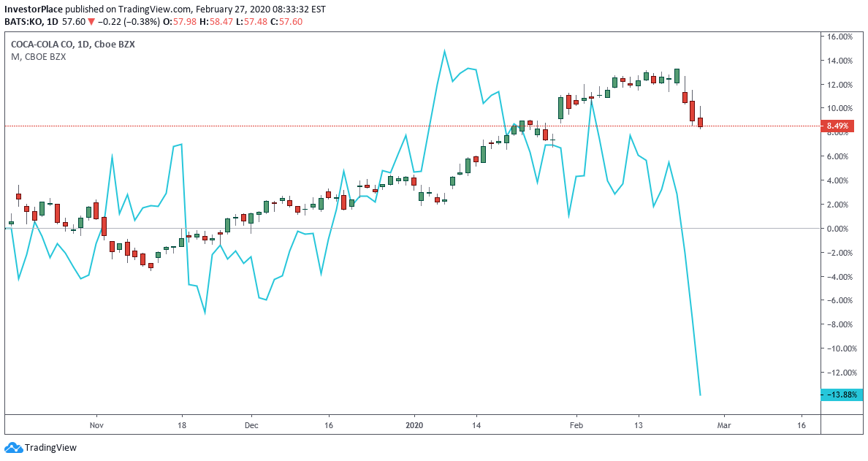Select the 'M, CBOE BZX' comparison label
Viewport: 868px width, 461px height.
point(38,56)
